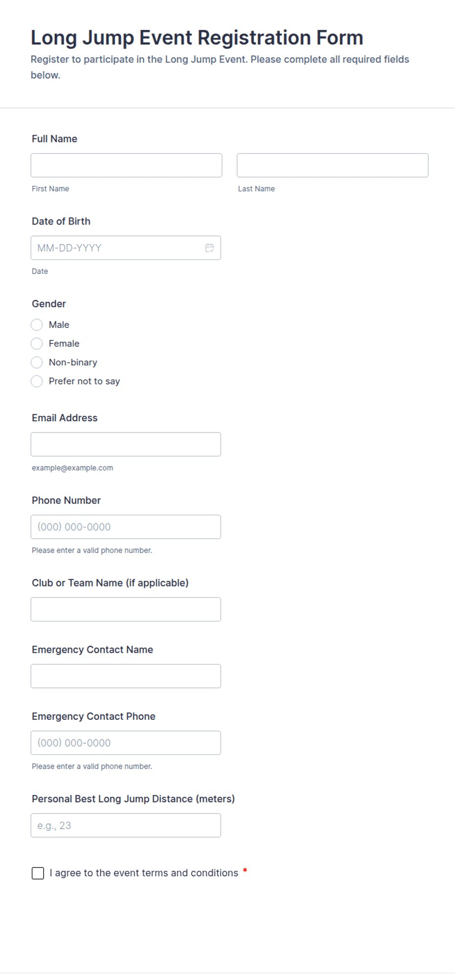This screenshot has height=980, width=455.
Task: Click the Gender field label
Action: [49, 304]
